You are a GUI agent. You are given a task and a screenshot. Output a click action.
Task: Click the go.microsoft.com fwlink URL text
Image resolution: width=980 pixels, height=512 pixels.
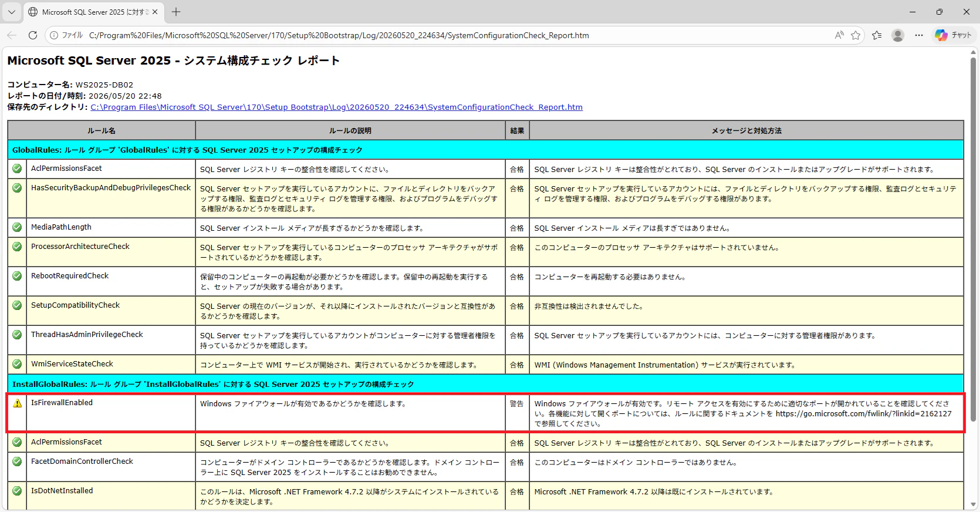tap(864, 414)
